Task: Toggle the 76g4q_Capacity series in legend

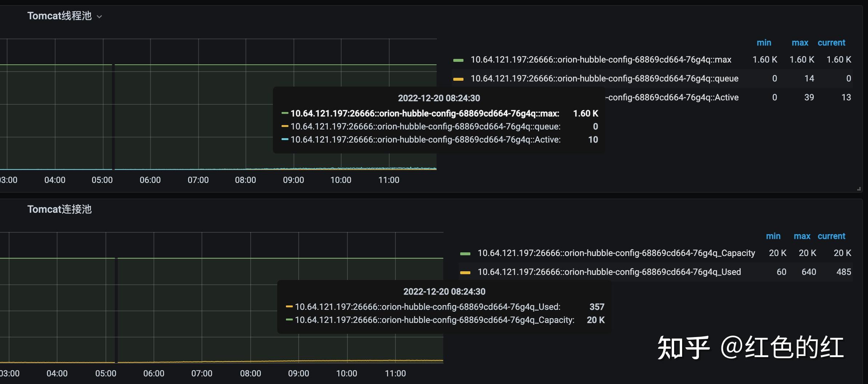Action: pyautogui.click(x=616, y=253)
